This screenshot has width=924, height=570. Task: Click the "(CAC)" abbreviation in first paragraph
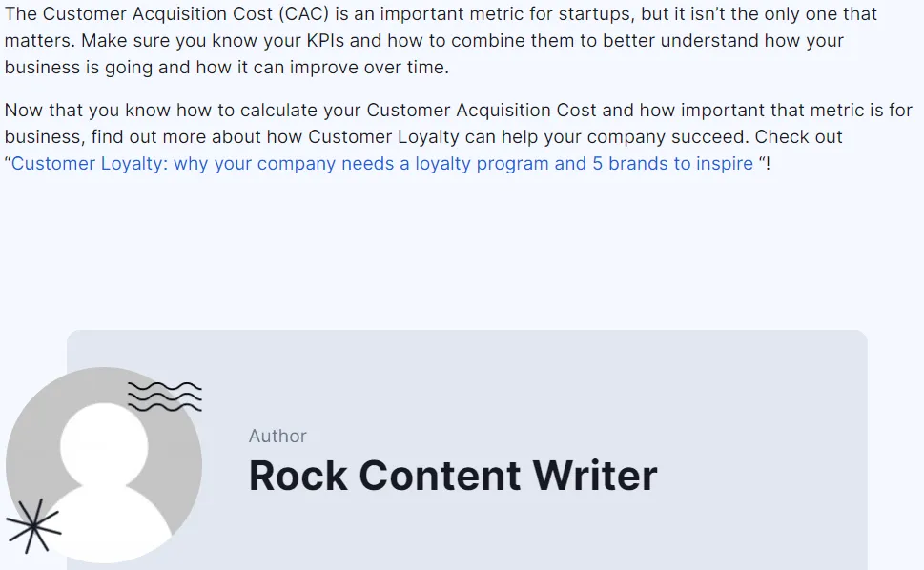tap(307, 15)
